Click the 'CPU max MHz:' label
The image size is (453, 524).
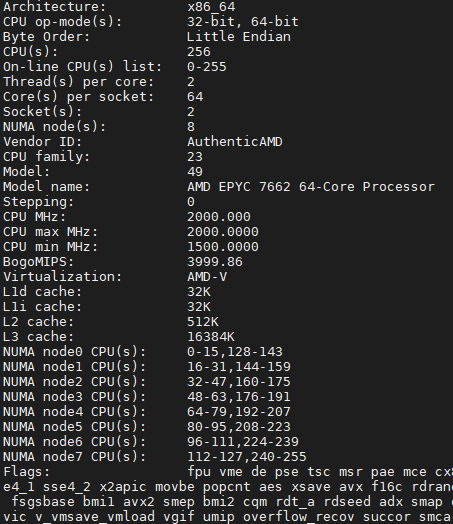pyautogui.click(x=50, y=232)
